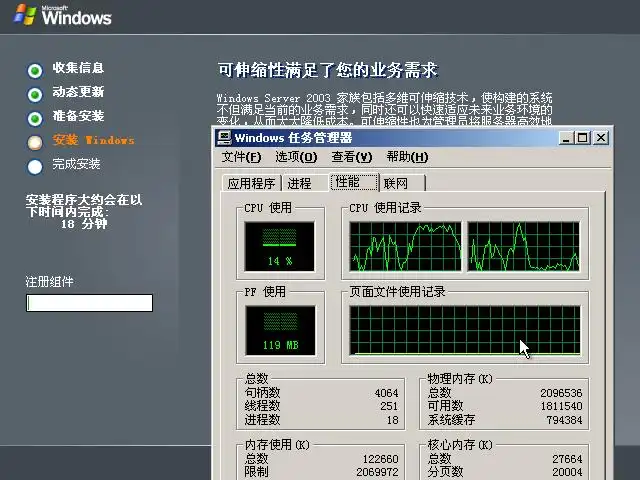Click the Task Manager title bar icon
The width and height of the screenshot is (640, 480).
click(x=224, y=138)
